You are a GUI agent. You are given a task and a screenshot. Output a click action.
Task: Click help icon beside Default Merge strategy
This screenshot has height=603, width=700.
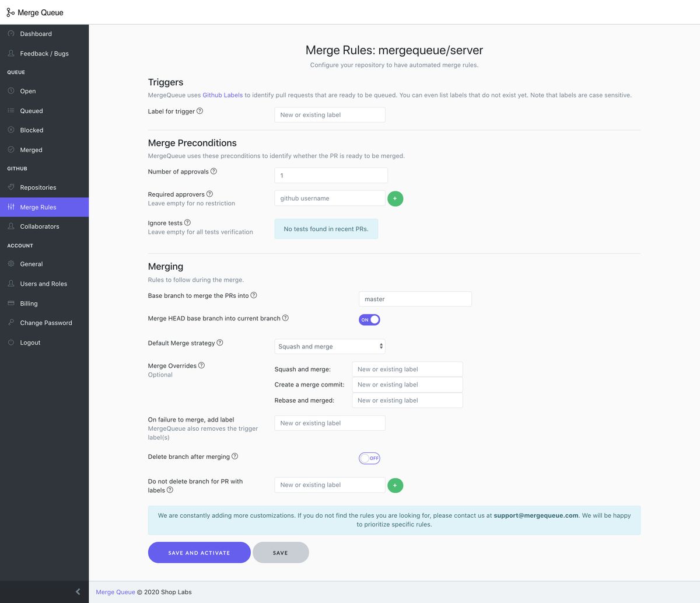(x=220, y=343)
